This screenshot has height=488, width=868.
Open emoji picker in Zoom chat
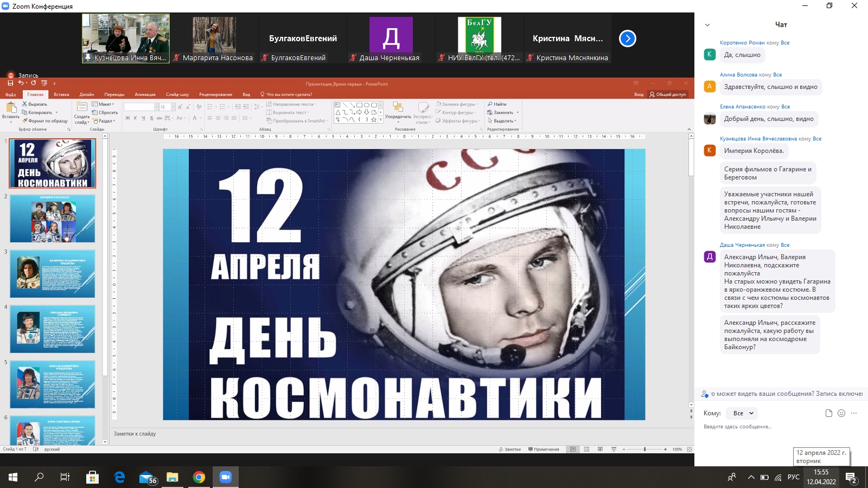(x=841, y=413)
